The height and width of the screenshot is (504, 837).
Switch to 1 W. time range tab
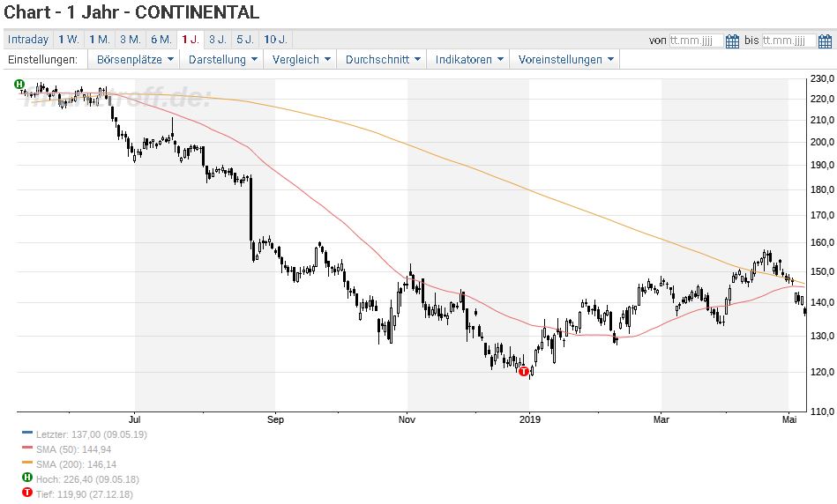68,40
